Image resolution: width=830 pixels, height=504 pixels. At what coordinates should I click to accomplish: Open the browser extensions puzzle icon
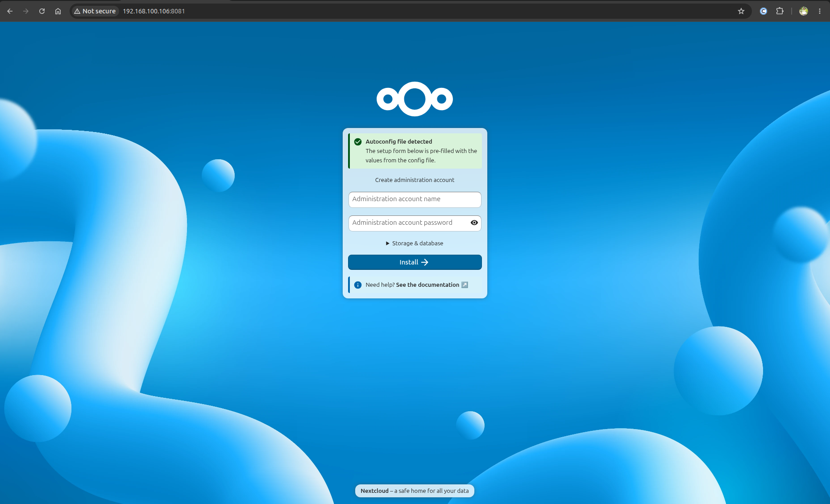pyautogui.click(x=780, y=11)
